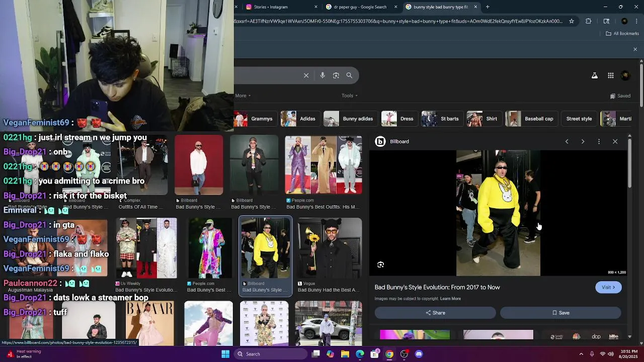Click the Learn More copyright link
The height and width of the screenshot is (362, 644).
click(450, 299)
